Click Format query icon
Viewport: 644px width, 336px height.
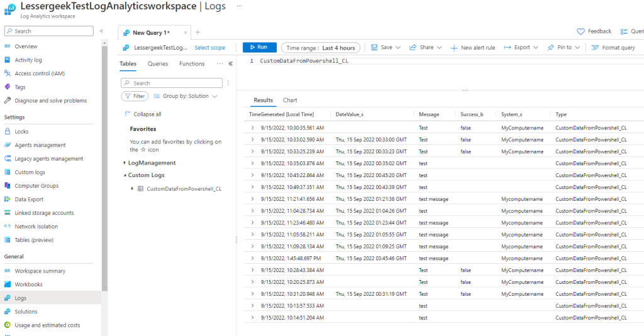coord(595,48)
